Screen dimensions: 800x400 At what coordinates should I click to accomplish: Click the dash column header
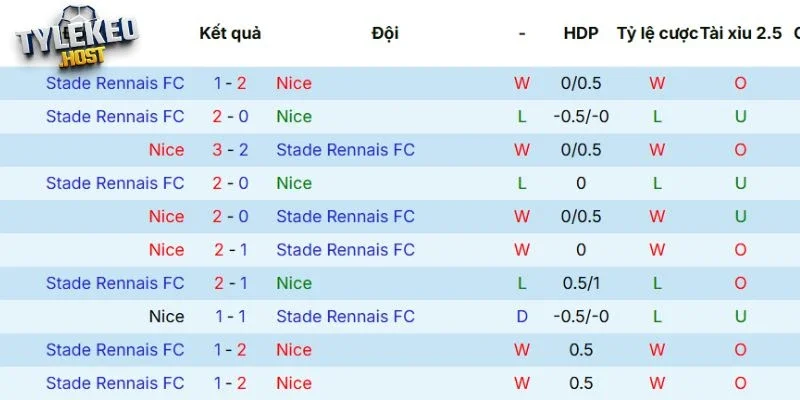click(522, 33)
